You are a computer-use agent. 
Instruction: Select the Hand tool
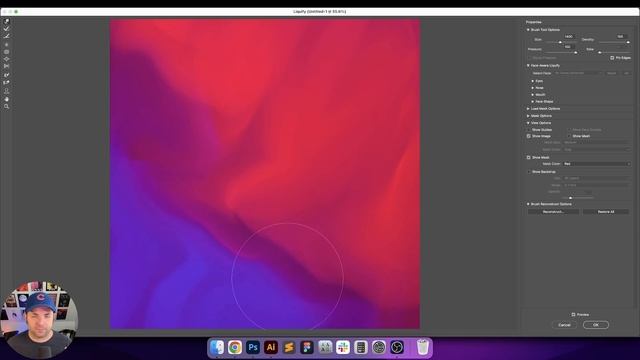pyautogui.click(x=7, y=99)
